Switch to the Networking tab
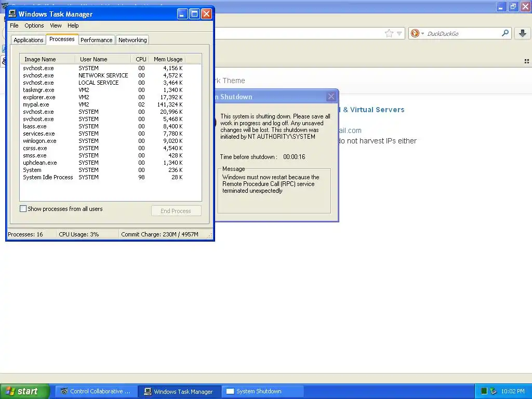This screenshot has height=399, width=532. pyautogui.click(x=132, y=40)
